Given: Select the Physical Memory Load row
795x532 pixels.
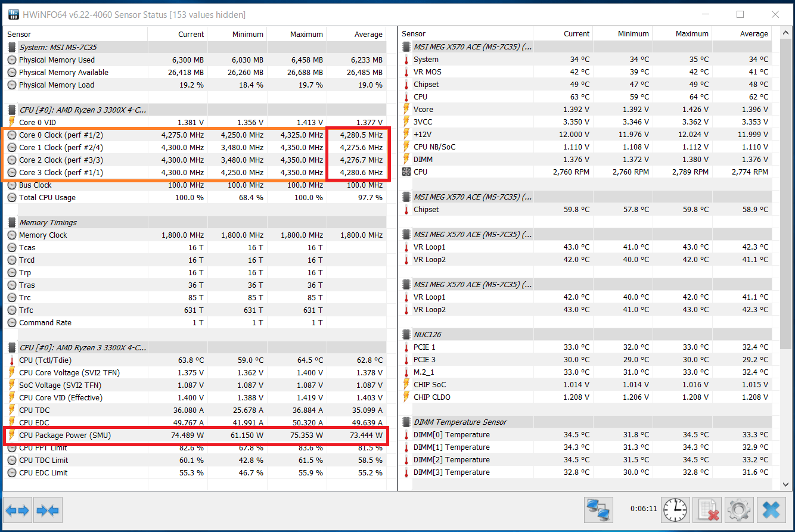Looking at the screenshot, I should click(195, 85).
